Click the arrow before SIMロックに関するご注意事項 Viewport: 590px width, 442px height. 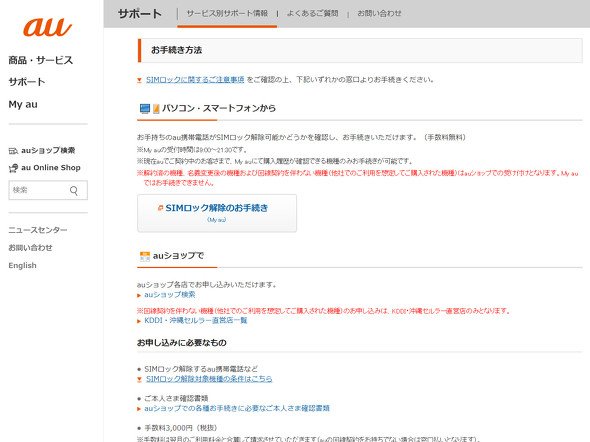(139, 80)
